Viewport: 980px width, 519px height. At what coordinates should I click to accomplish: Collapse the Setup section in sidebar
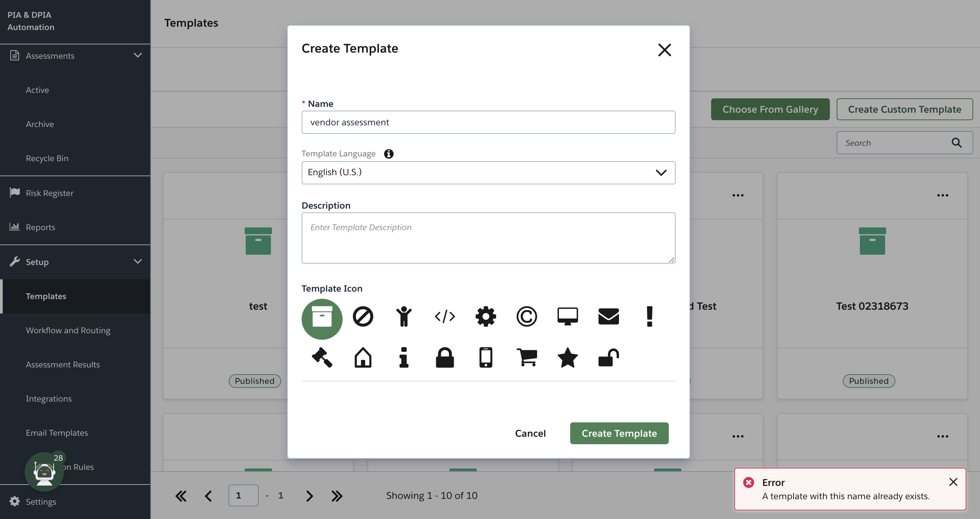coord(138,262)
